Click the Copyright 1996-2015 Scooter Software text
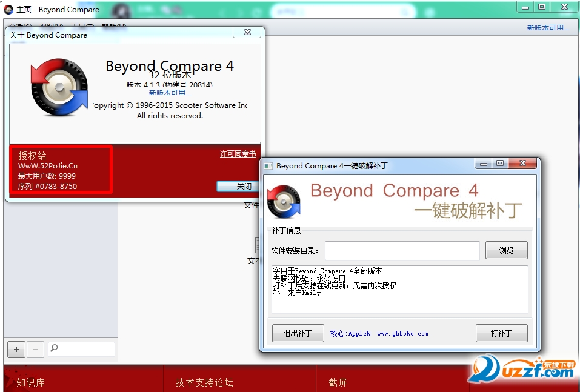580x392 pixels. 170,105
